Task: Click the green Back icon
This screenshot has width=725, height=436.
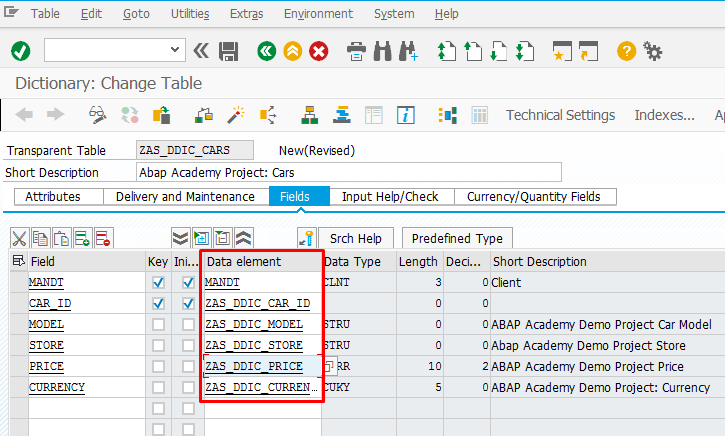Action: click(267, 51)
